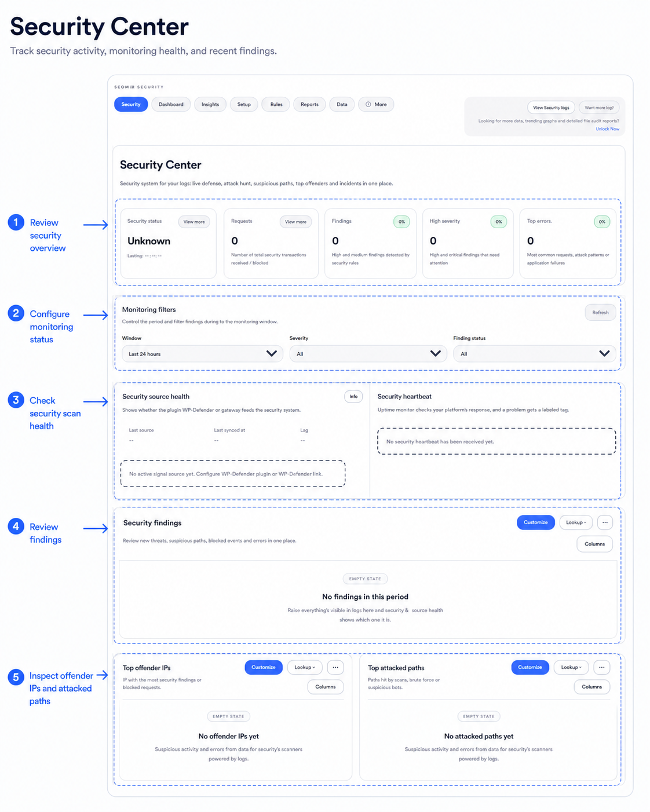Open the More menu

pos(376,104)
